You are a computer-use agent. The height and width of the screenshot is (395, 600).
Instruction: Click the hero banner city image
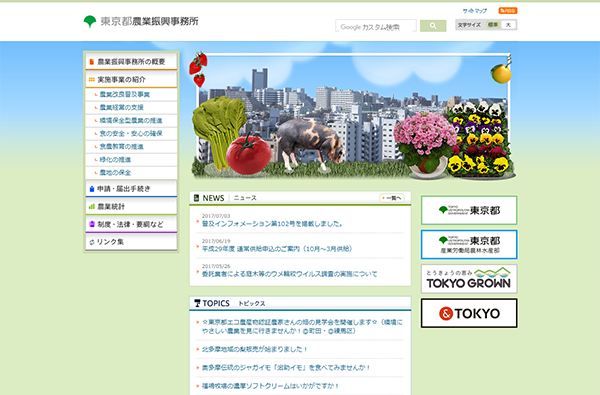(352, 115)
